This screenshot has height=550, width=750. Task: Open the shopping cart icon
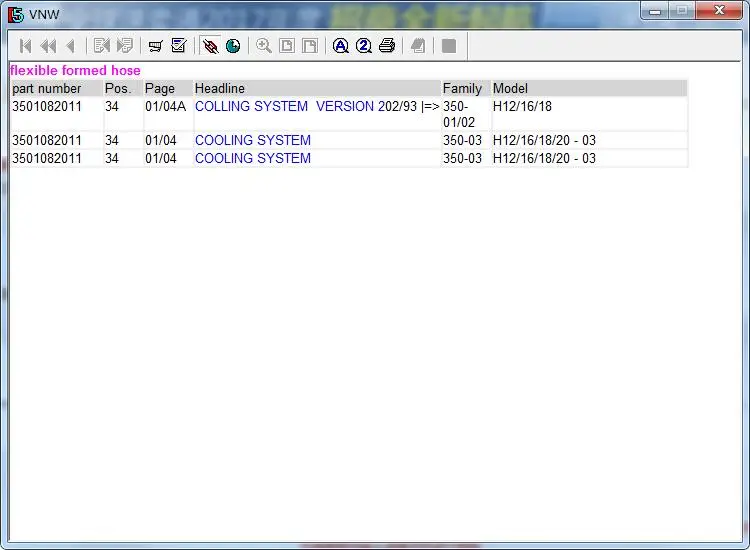pos(155,46)
